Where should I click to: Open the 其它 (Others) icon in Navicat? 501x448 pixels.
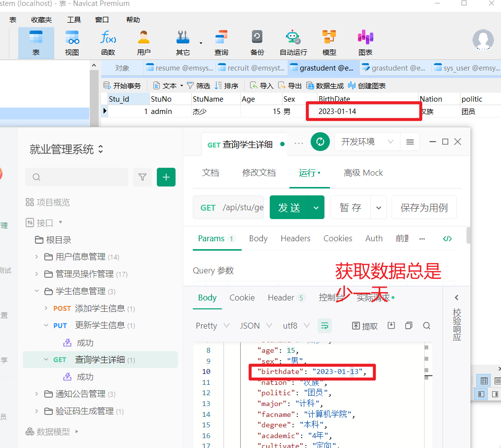(x=183, y=43)
